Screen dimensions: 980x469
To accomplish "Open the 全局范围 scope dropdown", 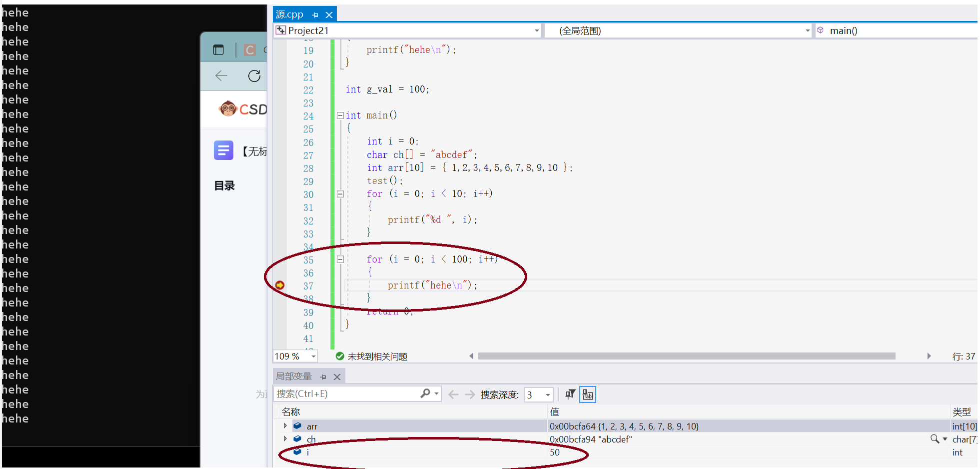I will 807,31.
